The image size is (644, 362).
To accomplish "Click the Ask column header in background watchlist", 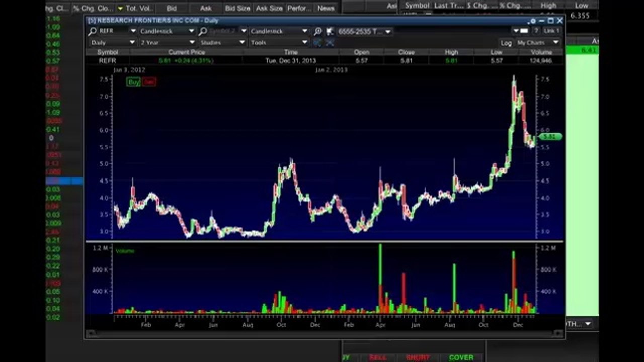I will [206, 8].
